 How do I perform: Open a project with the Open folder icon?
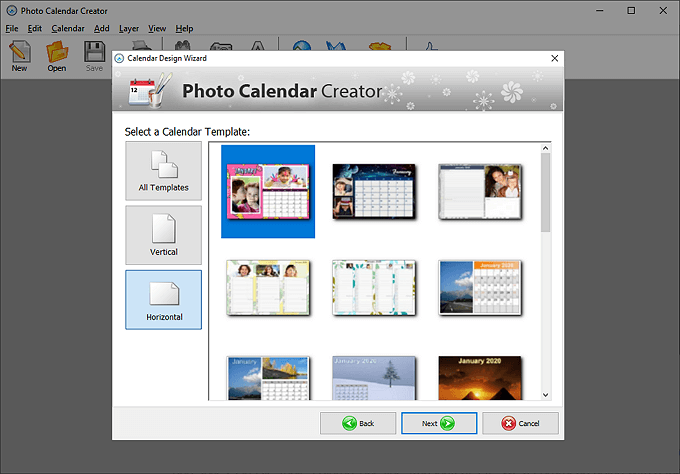click(57, 56)
